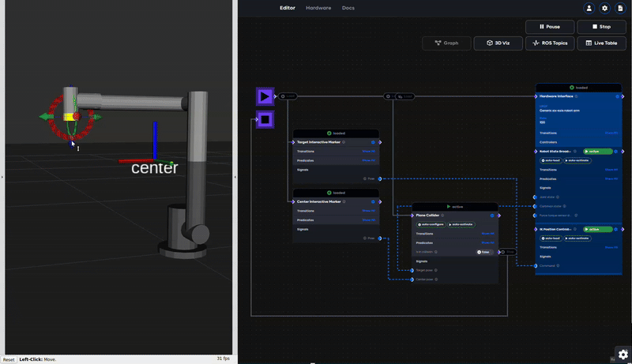This screenshot has height=364, width=632.
Task: Open Target Interactive Marker settings gear
Action: (373, 142)
